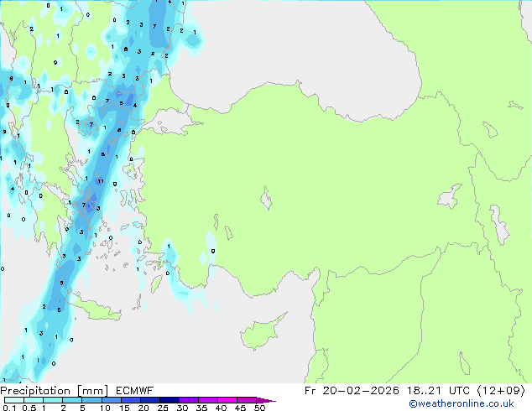Select the 0.5–1 mm legend color swatch
Screen dimensions: 532x411
[x=34, y=400]
